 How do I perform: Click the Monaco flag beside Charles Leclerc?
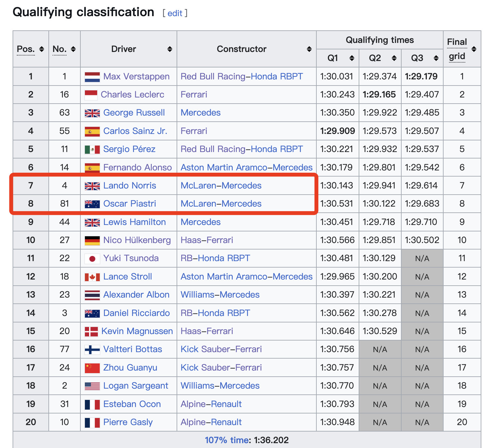click(91, 95)
